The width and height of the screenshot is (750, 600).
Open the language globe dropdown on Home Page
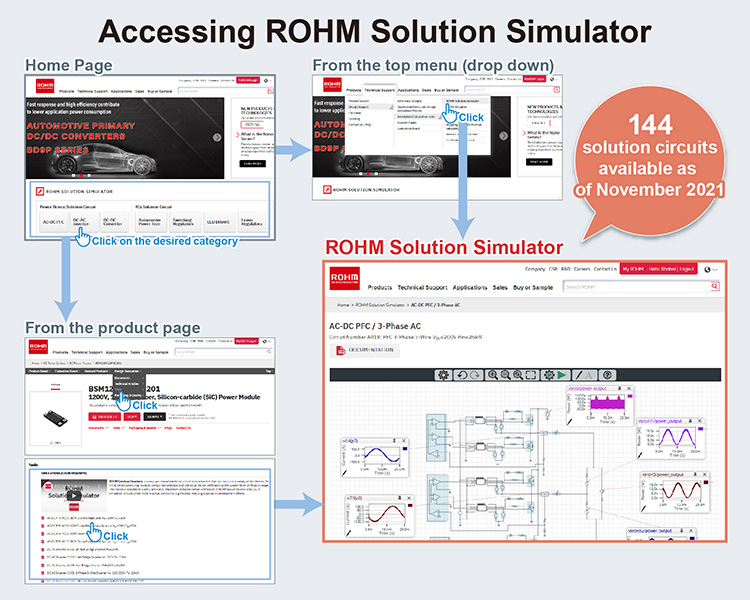coord(267,80)
